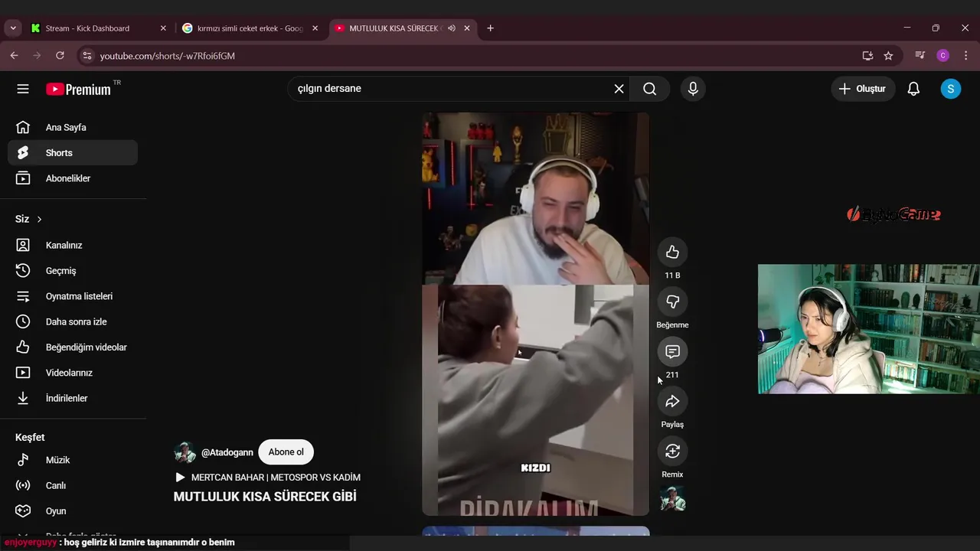Select Shorts in sidebar
Viewport: 980px width, 551px height.
pyautogui.click(x=73, y=153)
